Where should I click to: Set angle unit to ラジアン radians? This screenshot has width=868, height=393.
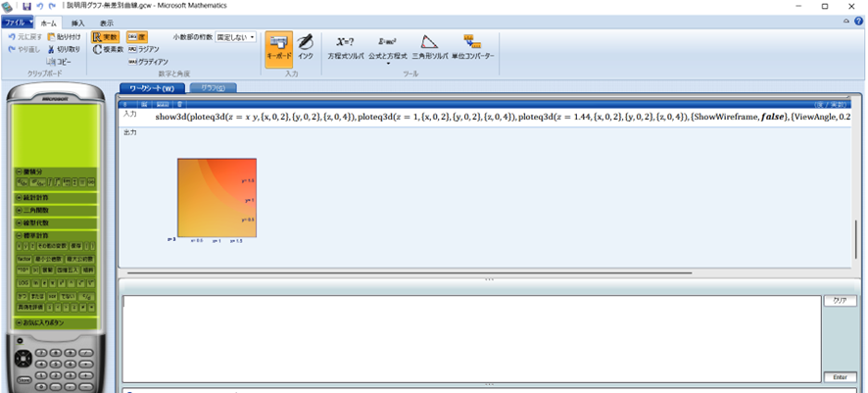pos(143,49)
